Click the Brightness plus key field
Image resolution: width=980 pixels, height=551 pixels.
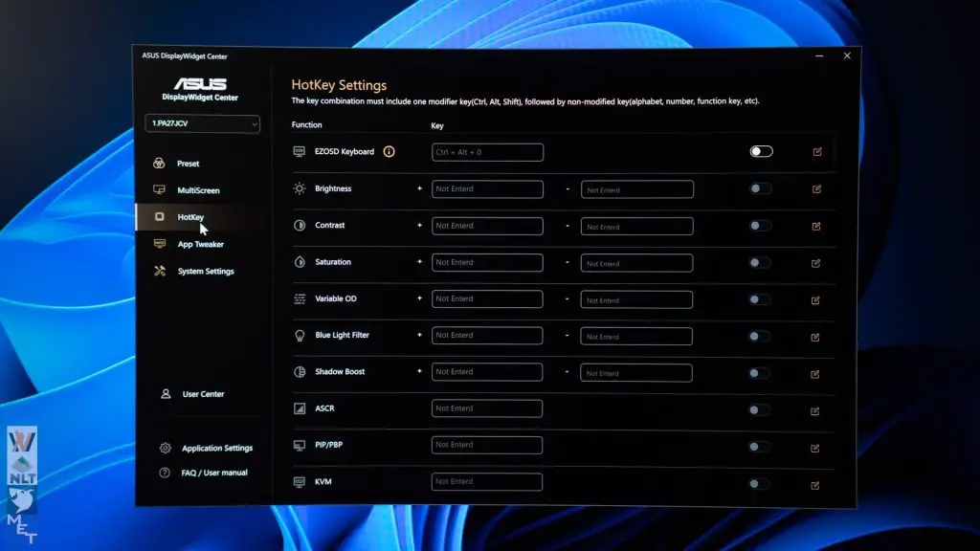[x=487, y=189]
